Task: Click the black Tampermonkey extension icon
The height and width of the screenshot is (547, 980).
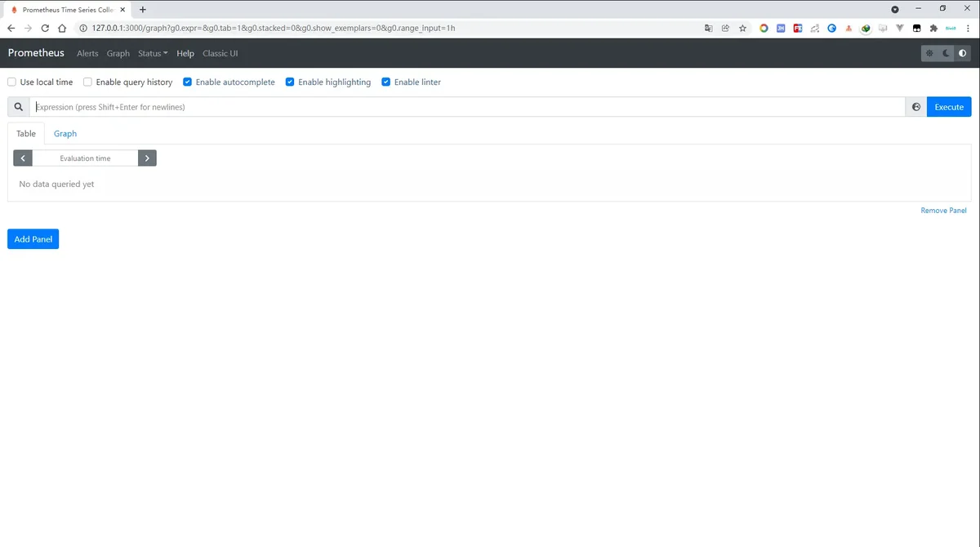Action: [916, 28]
